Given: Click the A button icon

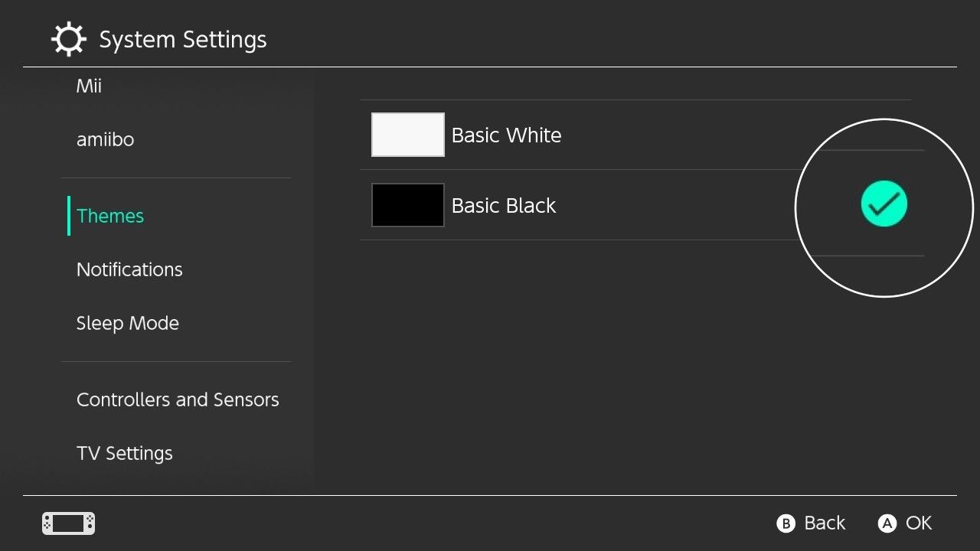Looking at the screenshot, I should click(887, 523).
